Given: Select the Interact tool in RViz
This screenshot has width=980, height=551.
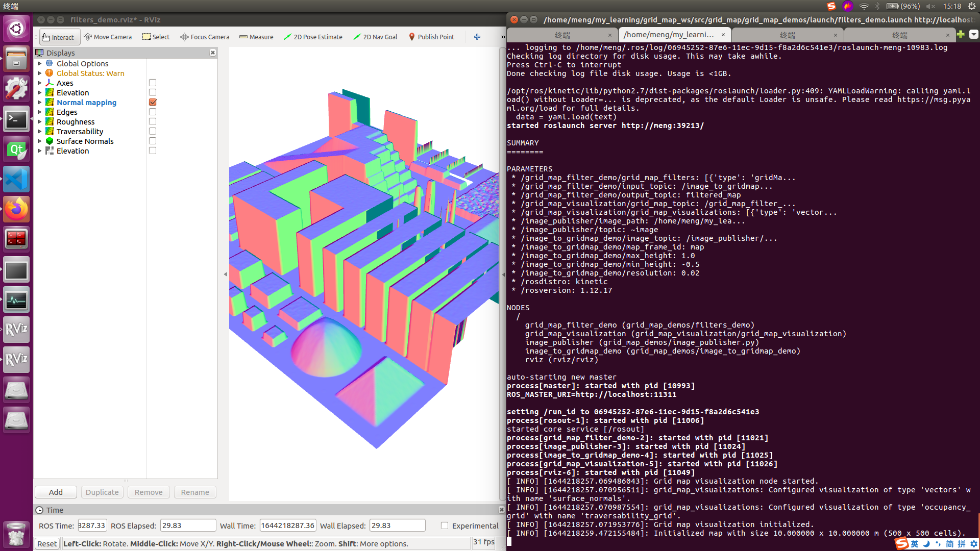Looking at the screenshot, I should pyautogui.click(x=58, y=37).
